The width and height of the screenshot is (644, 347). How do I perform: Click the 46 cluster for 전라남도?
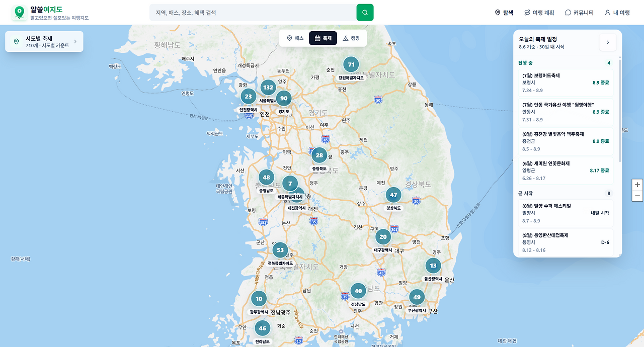pos(262,328)
